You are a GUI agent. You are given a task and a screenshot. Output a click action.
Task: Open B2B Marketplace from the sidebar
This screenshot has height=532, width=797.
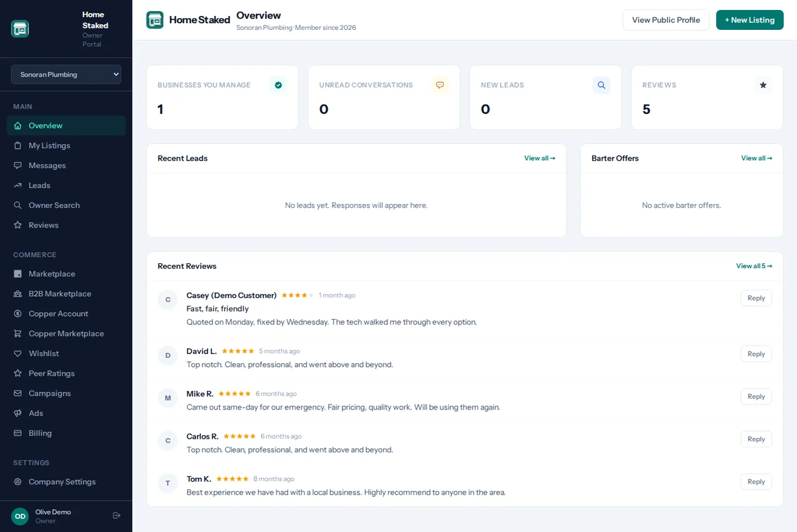pos(66,294)
